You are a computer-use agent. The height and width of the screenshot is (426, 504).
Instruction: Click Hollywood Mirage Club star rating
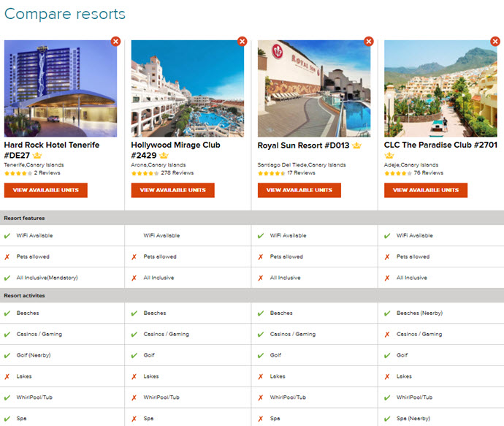pyautogui.click(x=145, y=173)
